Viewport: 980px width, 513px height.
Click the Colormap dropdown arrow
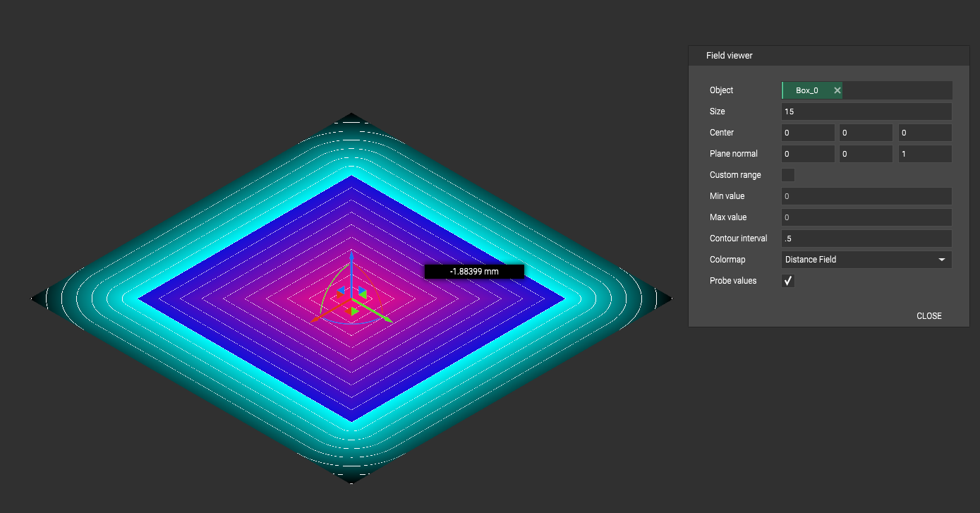pos(942,260)
